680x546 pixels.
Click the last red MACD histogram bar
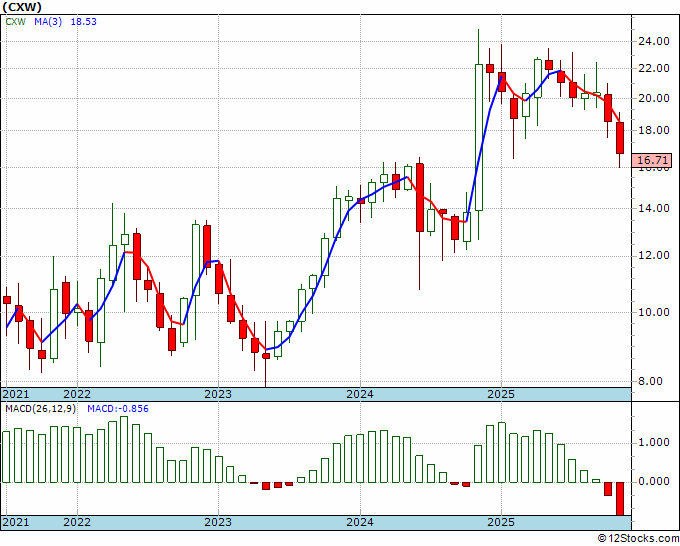pos(620,499)
